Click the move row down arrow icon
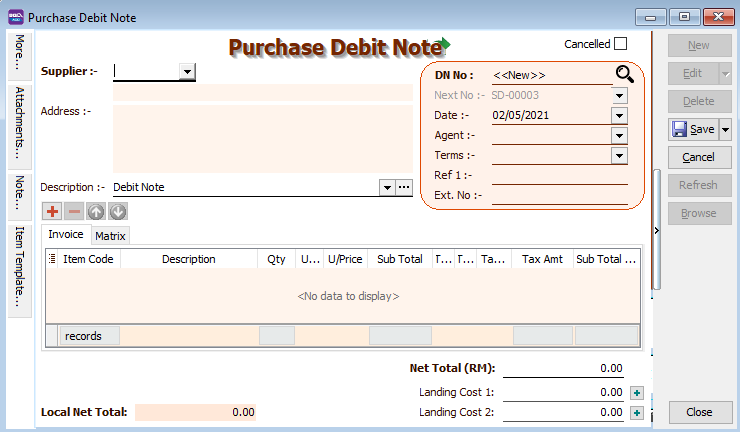740x432 pixels. click(118, 211)
